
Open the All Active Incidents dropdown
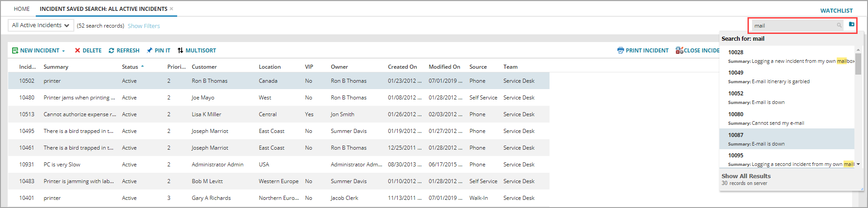pos(41,25)
